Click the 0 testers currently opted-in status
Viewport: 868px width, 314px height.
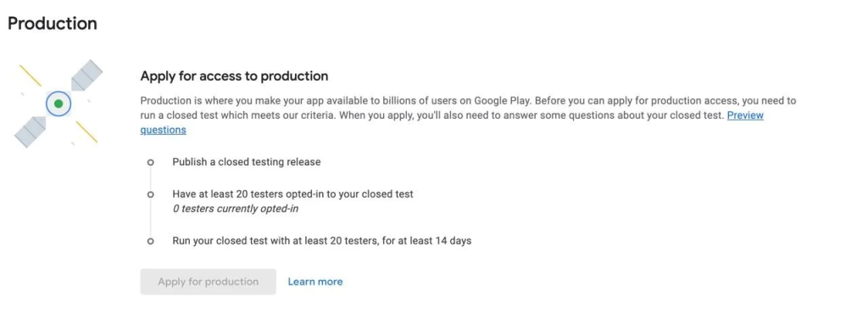tap(236, 209)
